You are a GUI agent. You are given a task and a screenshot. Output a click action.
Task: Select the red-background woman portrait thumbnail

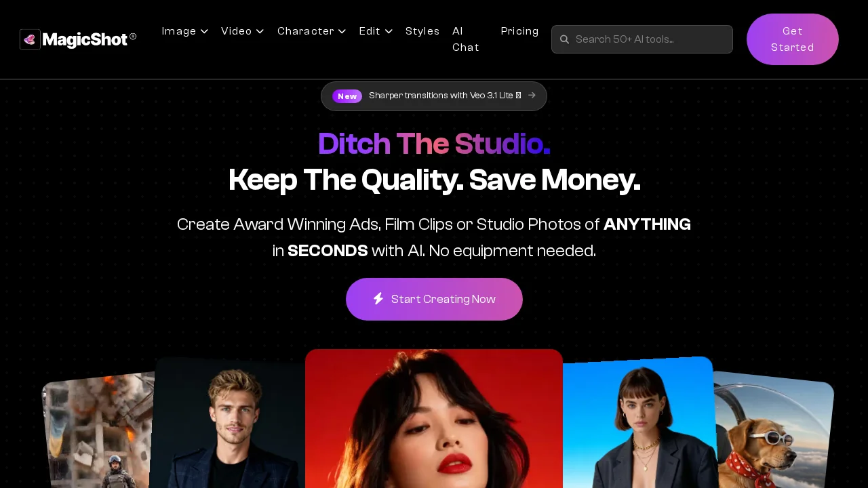coord(434,419)
